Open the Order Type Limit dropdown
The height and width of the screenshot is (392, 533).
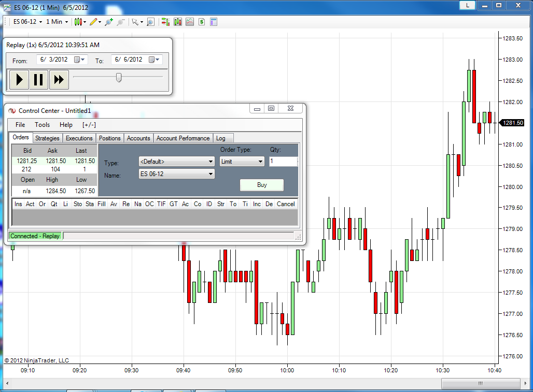coord(242,162)
